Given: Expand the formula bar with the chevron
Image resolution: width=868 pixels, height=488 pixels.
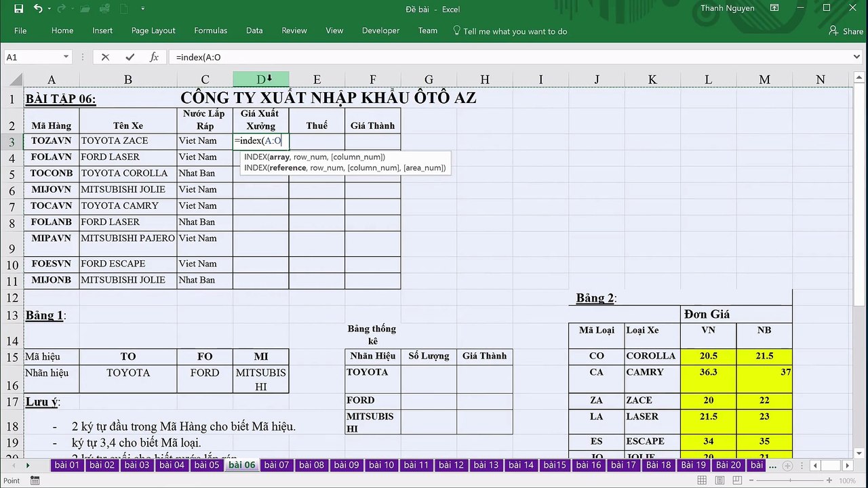Looking at the screenshot, I should (857, 57).
